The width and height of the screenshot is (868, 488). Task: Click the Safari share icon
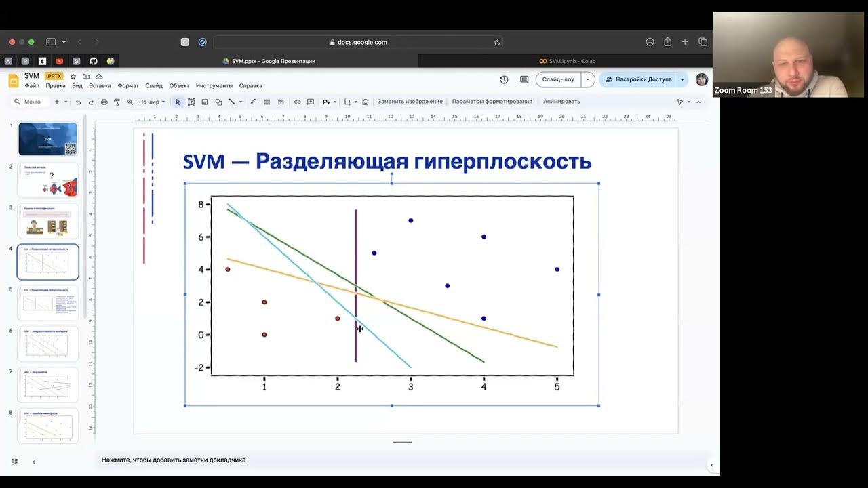point(667,42)
